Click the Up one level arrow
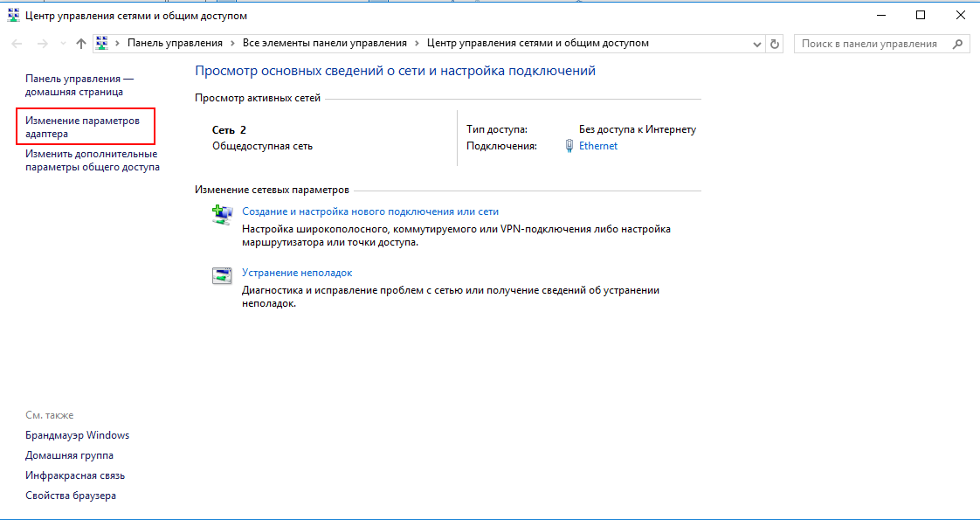Viewport: 980px width, 520px height. 80,44
